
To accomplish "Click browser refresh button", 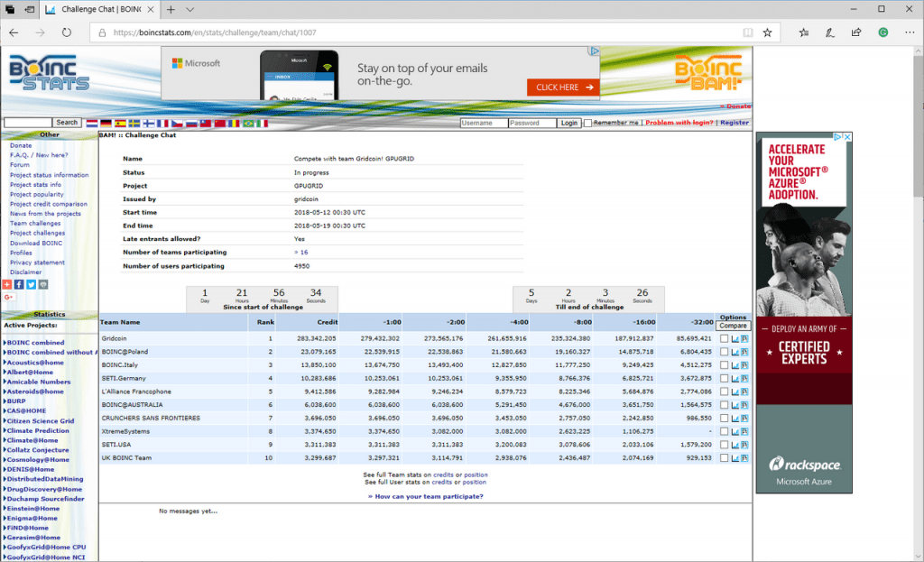I will tap(67, 32).
